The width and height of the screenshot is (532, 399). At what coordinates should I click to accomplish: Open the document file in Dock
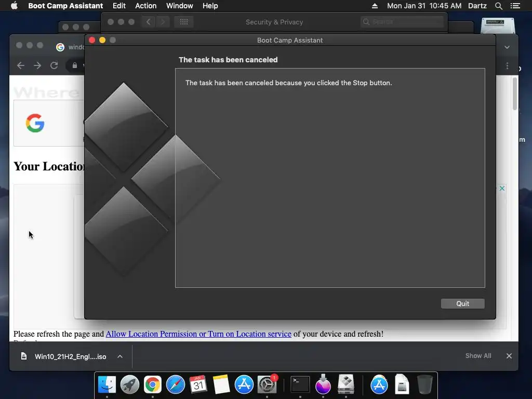click(x=402, y=384)
